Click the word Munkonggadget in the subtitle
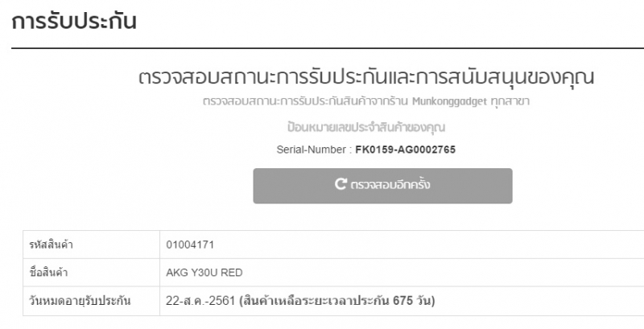 [x=450, y=103]
